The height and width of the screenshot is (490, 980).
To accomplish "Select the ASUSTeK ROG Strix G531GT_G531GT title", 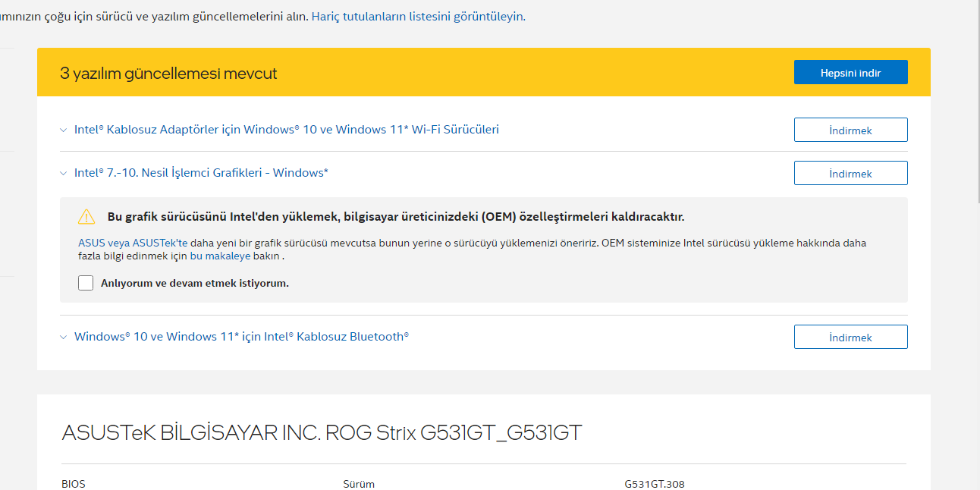I will click(322, 432).
